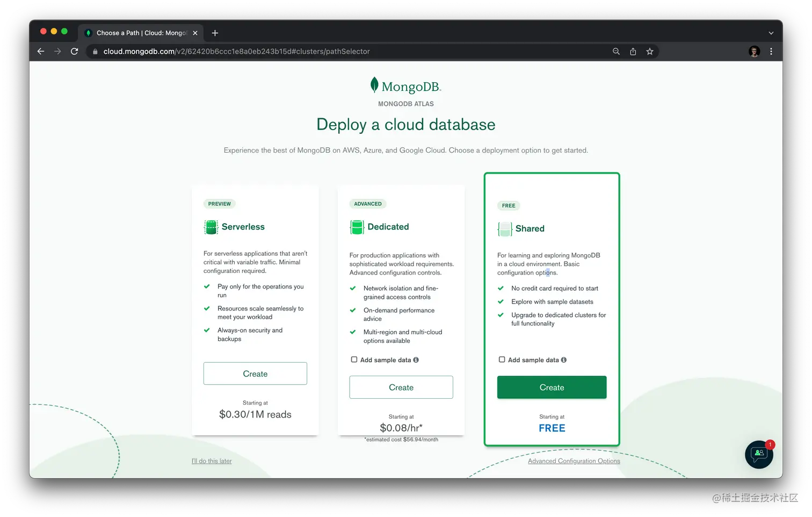
Task: Enable Add sample data for the Shared cluster
Action: coord(502,360)
